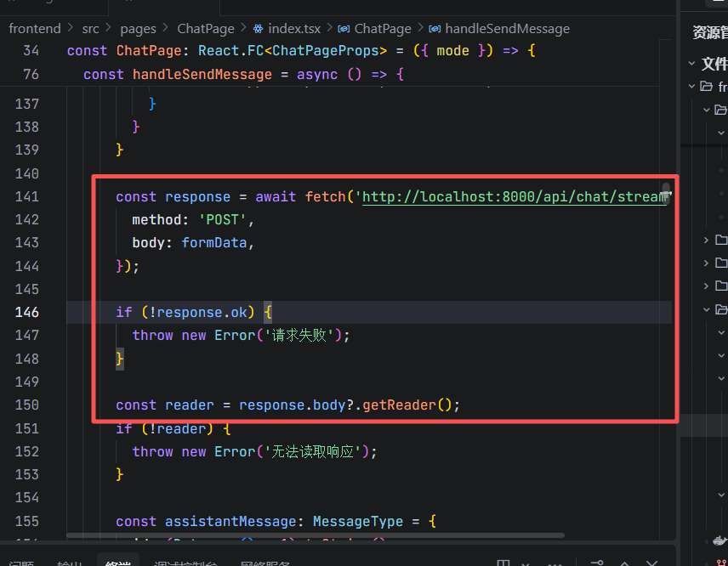Click the closing brace on line 148
Viewport: 728px width, 566px height.
120,359
